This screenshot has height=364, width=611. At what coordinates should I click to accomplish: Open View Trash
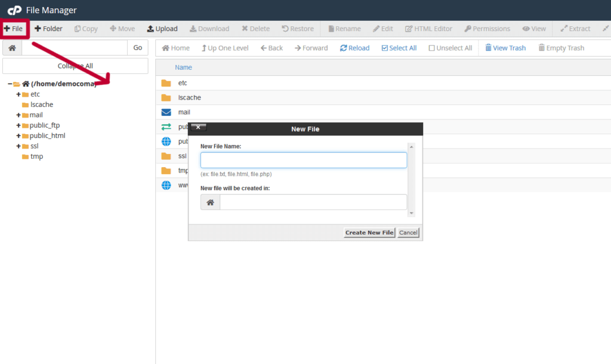[505, 48]
